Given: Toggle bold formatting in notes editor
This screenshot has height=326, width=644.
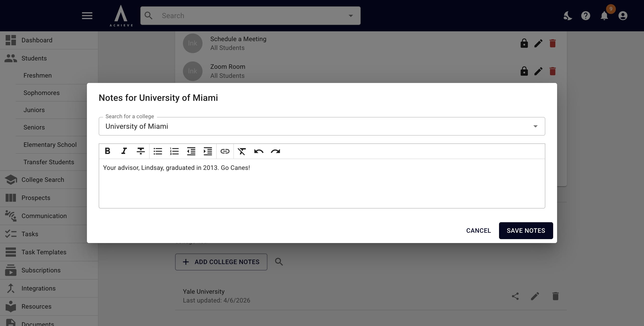Looking at the screenshot, I should 107,151.
